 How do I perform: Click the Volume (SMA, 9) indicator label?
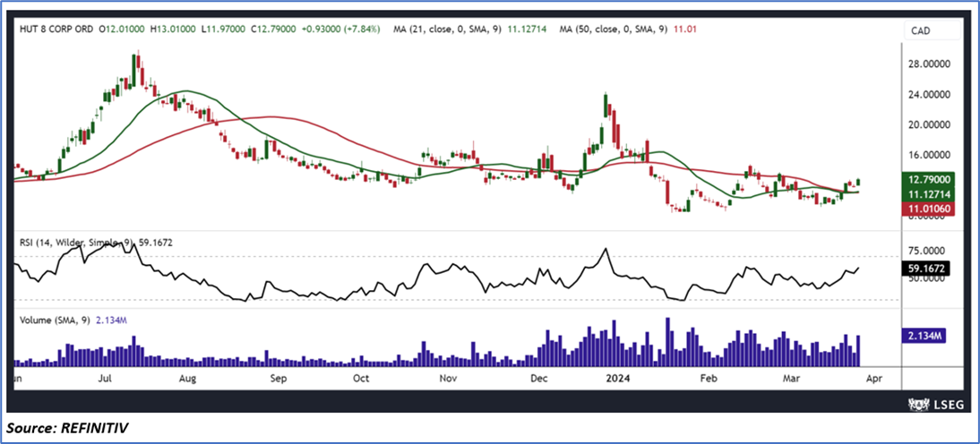tap(72, 320)
